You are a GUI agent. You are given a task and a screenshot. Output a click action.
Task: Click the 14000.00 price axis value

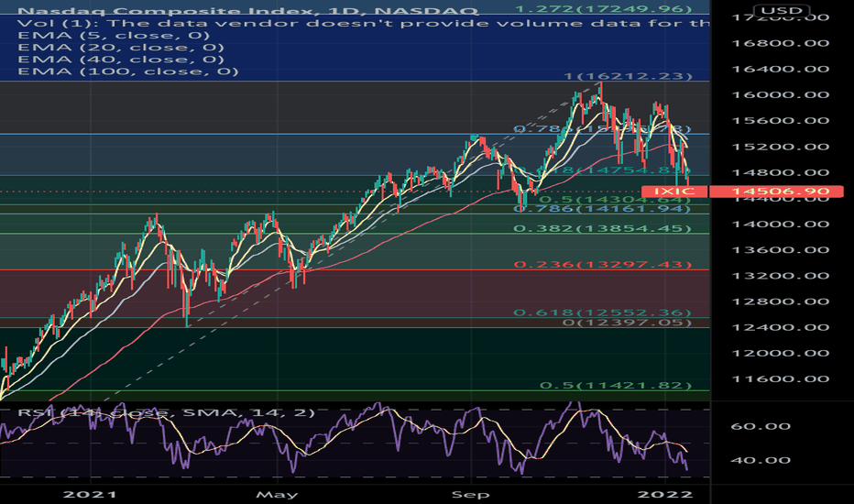(781, 224)
